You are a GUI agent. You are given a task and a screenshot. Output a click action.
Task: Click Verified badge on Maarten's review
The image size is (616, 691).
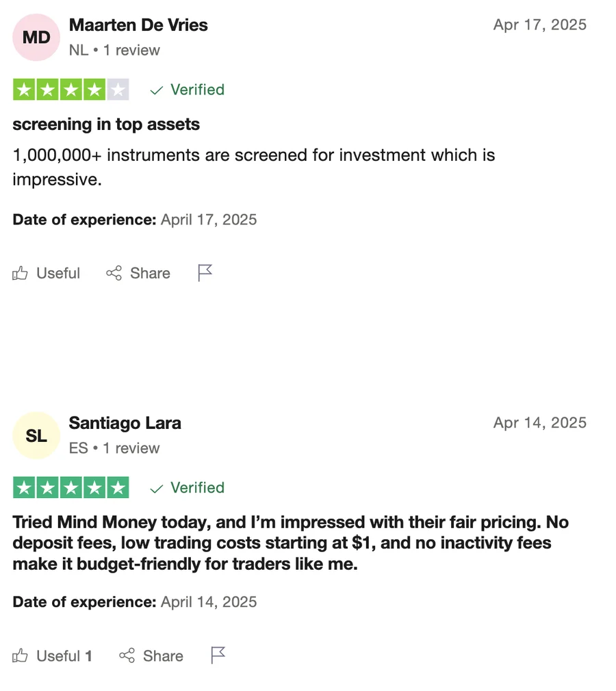tap(188, 90)
